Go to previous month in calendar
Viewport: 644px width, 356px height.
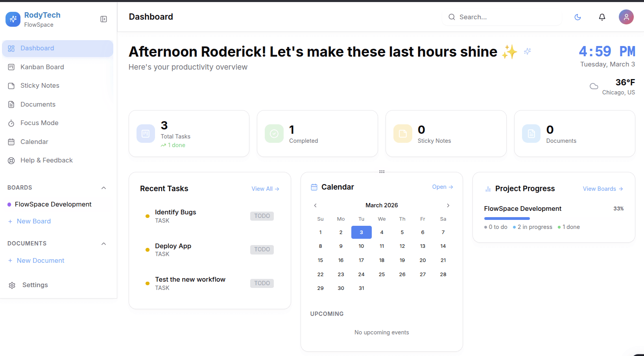click(x=315, y=205)
